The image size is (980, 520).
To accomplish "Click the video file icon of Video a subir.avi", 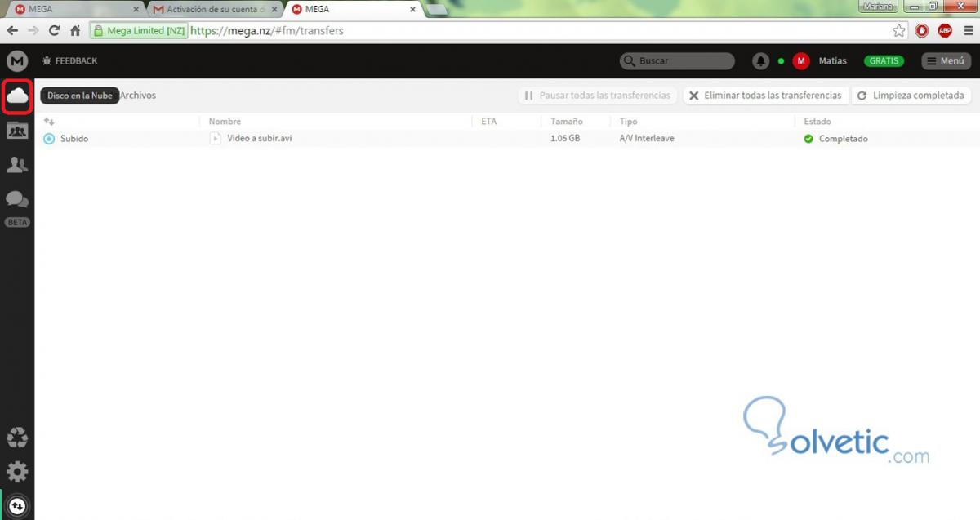I will (216, 139).
